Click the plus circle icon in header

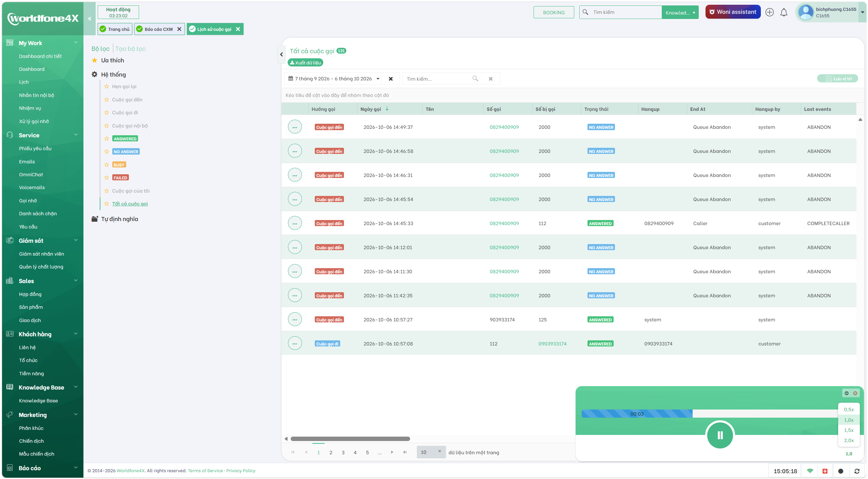click(x=769, y=13)
